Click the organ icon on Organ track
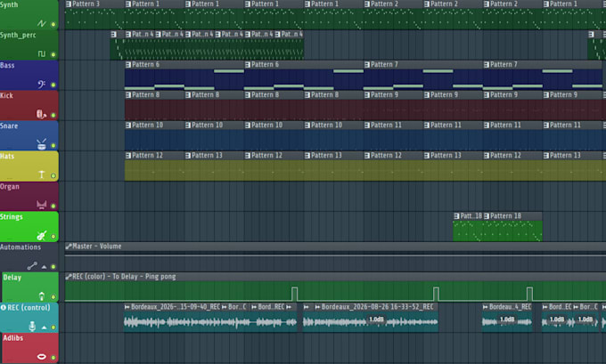The height and width of the screenshot is (364, 606). coord(41,205)
